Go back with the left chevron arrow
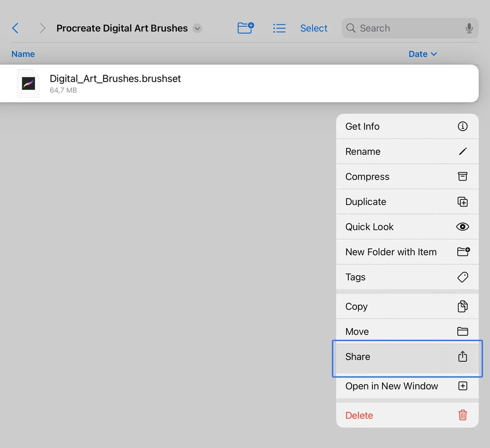Image resolution: width=490 pixels, height=448 pixels. (x=16, y=28)
